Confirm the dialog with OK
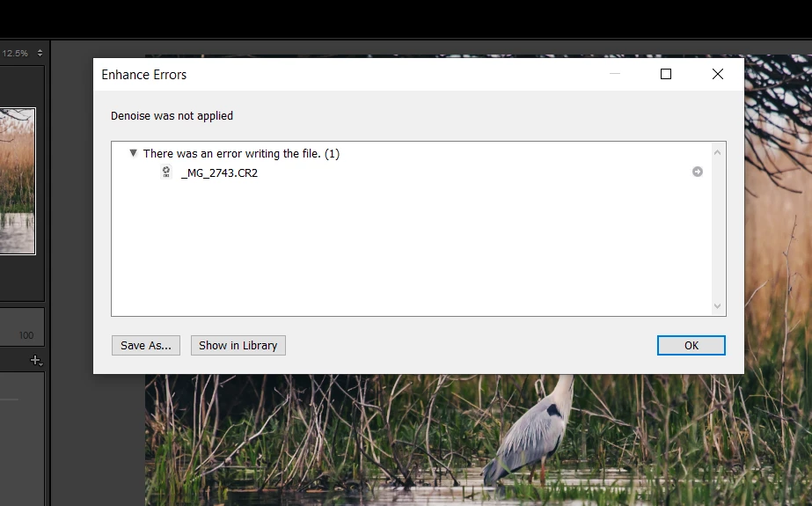This screenshot has width=812, height=506. [691, 346]
